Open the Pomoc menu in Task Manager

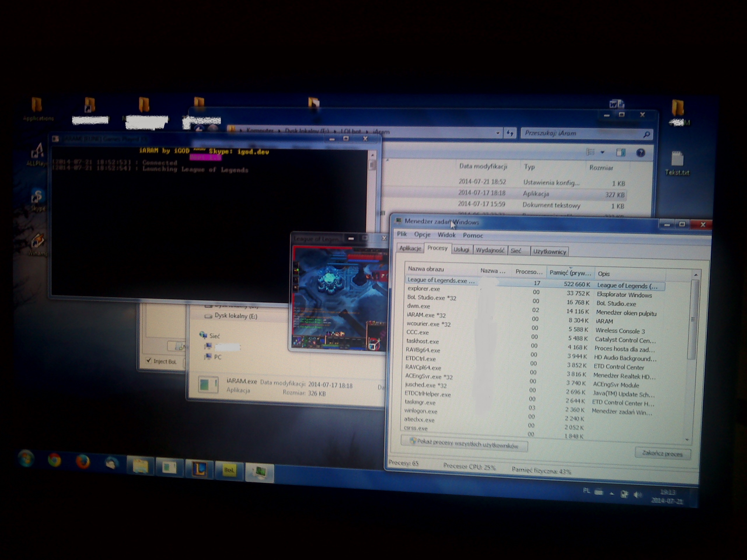coord(473,235)
